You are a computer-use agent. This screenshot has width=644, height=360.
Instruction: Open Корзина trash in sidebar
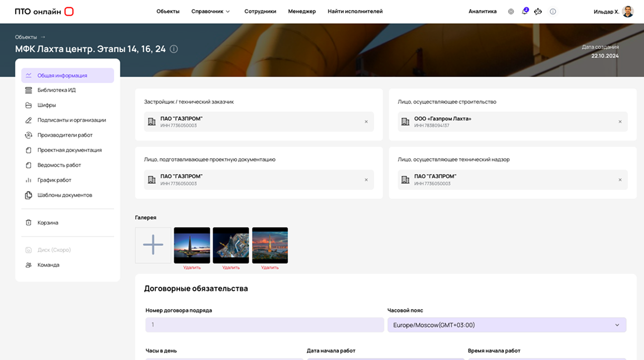pos(48,223)
